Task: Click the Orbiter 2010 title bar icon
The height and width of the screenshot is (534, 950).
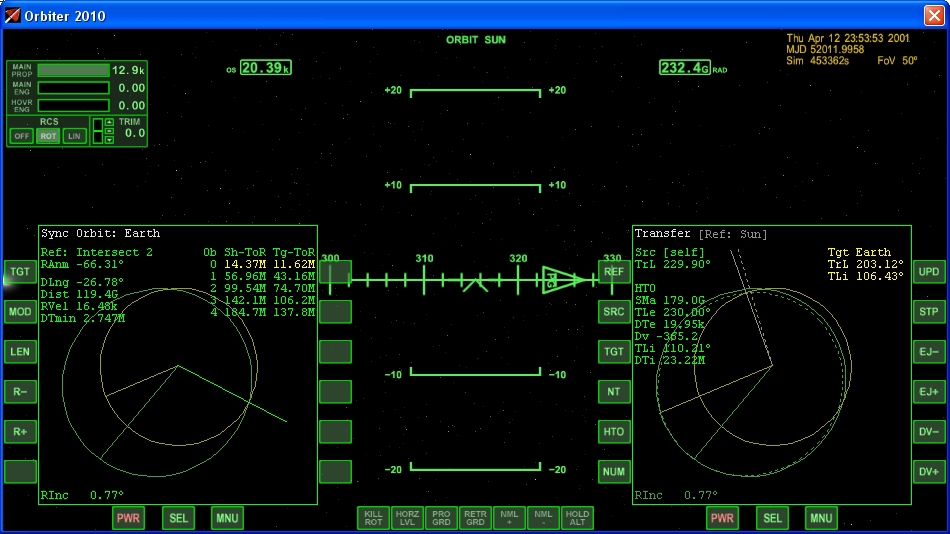Action: (x=12, y=15)
